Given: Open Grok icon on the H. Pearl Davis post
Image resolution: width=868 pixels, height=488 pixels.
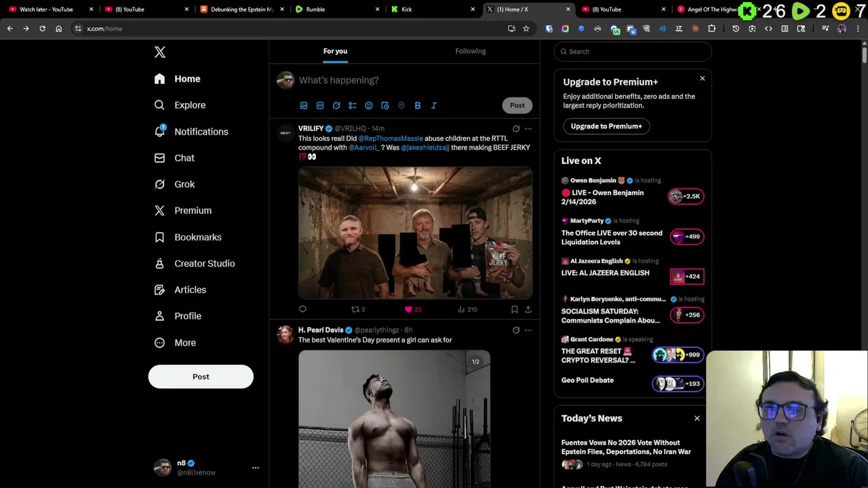Looking at the screenshot, I should 516,331.
